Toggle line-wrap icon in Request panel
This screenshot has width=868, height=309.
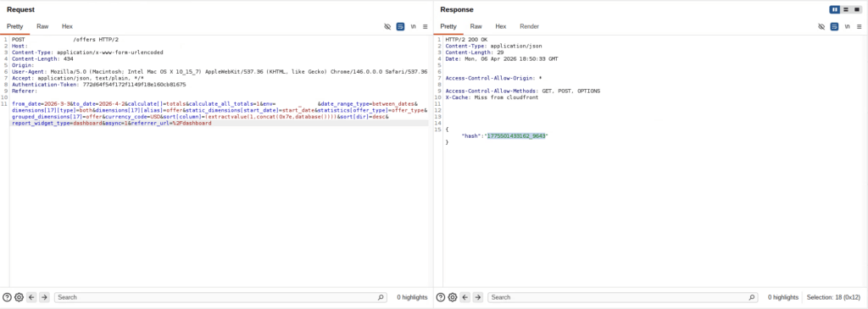click(400, 26)
